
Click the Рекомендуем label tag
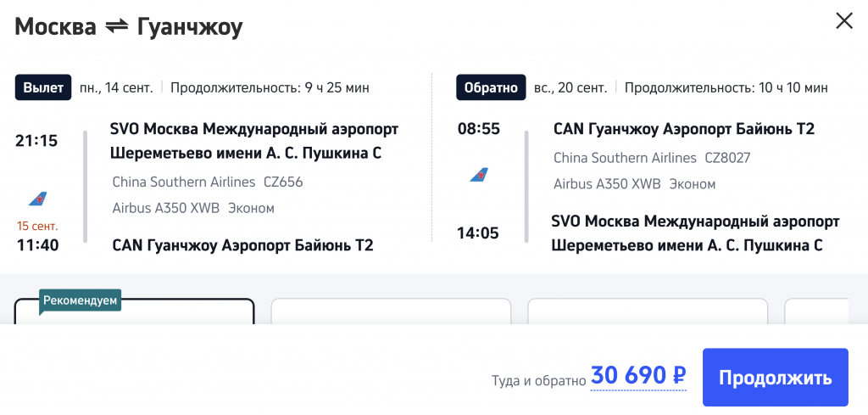click(x=80, y=300)
